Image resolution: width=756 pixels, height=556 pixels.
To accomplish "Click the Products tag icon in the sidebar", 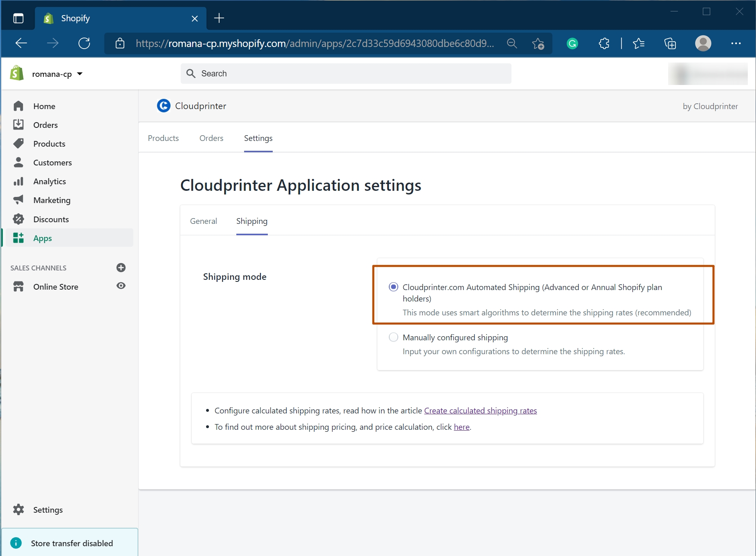I will 18,143.
